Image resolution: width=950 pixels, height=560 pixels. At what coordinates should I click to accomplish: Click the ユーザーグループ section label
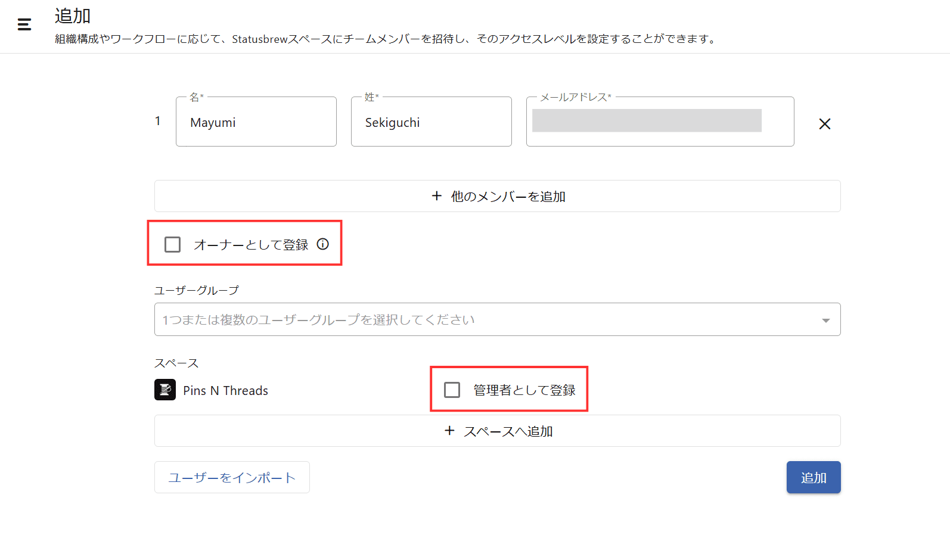pos(197,290)
